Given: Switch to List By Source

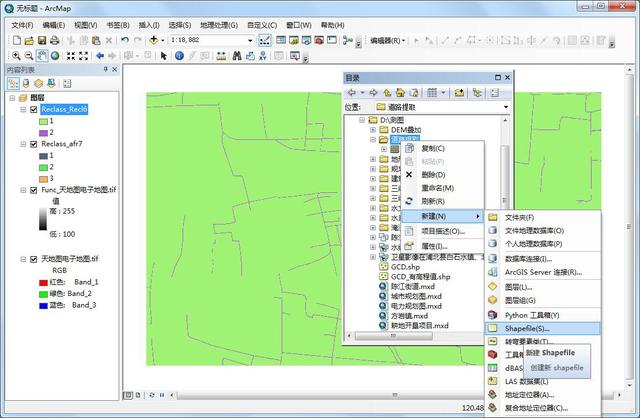Looking at the screenshot, I should pyautogui.click(x=26, y=83).
